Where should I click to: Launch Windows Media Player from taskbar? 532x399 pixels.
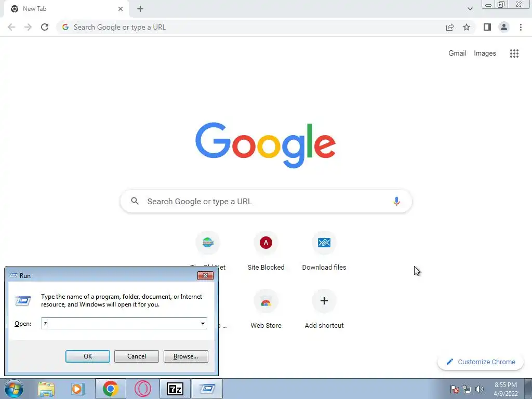pos(77,389)
